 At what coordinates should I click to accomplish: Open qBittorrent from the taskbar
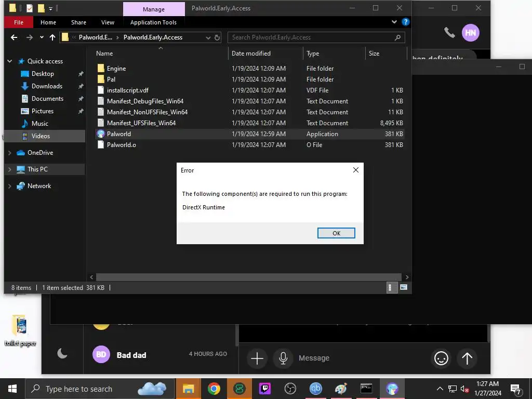point(315,389)
